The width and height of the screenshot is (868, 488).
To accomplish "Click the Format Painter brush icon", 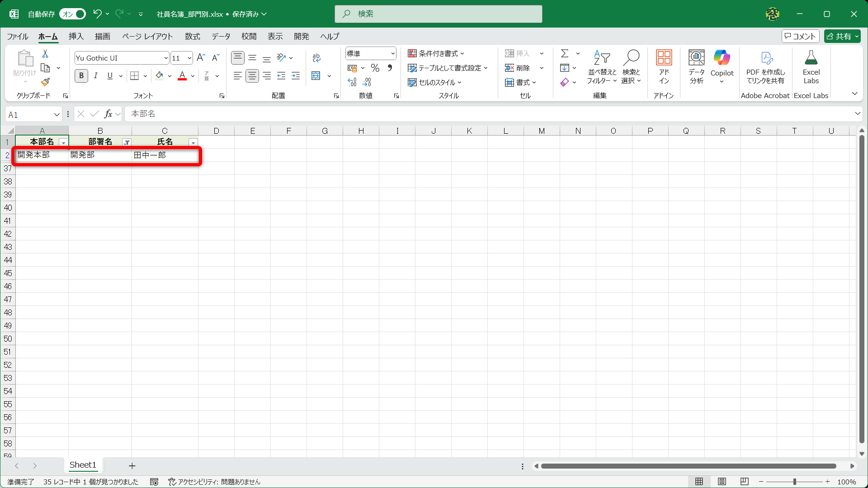I will click(x=45, y=82).
